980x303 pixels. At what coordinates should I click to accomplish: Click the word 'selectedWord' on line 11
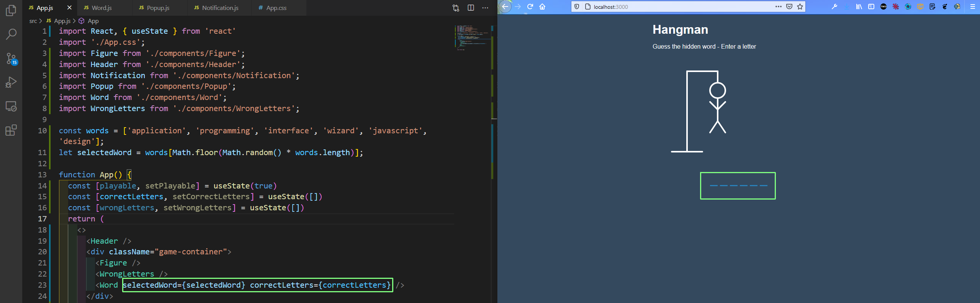coord(104,152)
